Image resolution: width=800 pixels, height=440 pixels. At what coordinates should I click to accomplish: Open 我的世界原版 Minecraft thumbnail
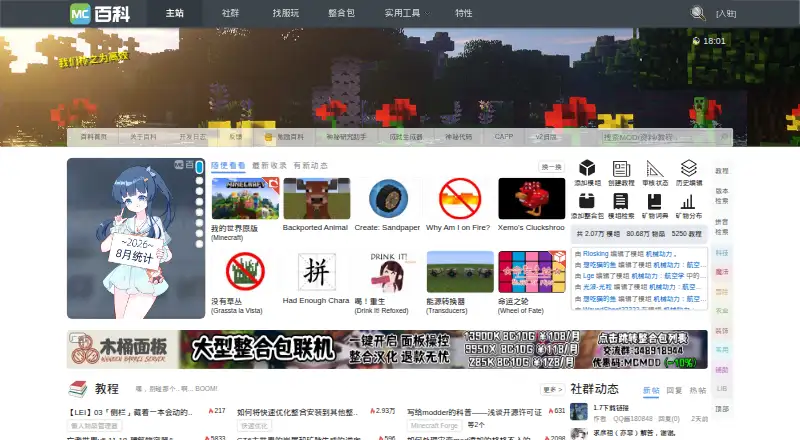(245, 199)
